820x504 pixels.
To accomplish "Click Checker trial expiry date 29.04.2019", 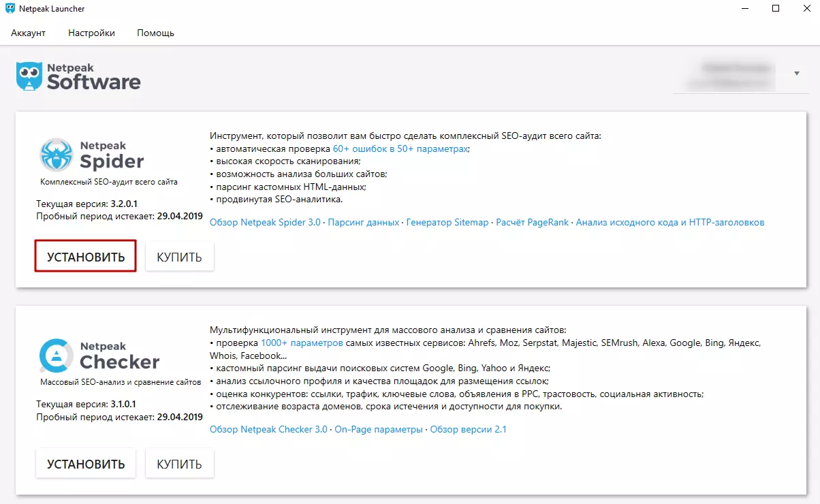I will pyautogui.click(x=180, y=417).
